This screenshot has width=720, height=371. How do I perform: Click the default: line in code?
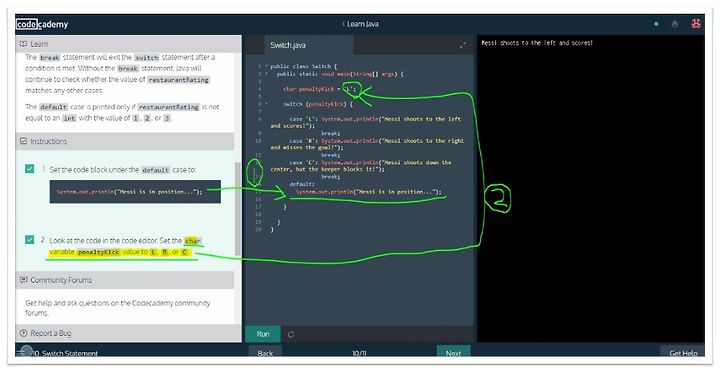(302, 184)
